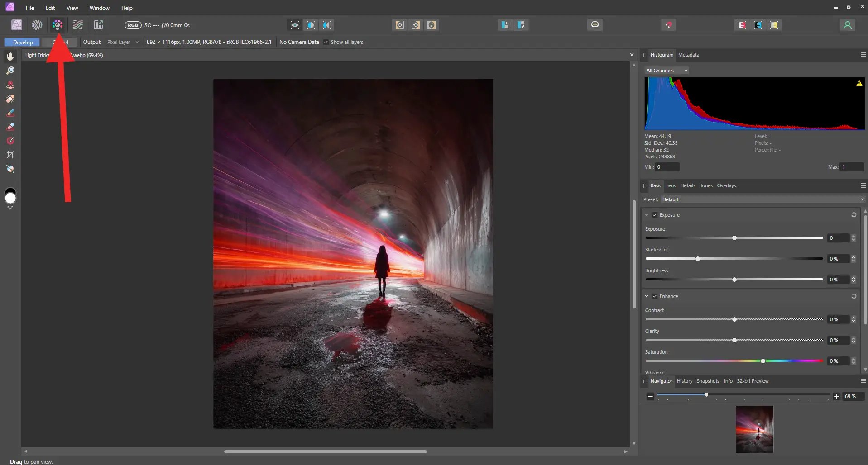Pick the View hand tool
Viewport: 868px width, 465px height.
(x=10, y=57)
